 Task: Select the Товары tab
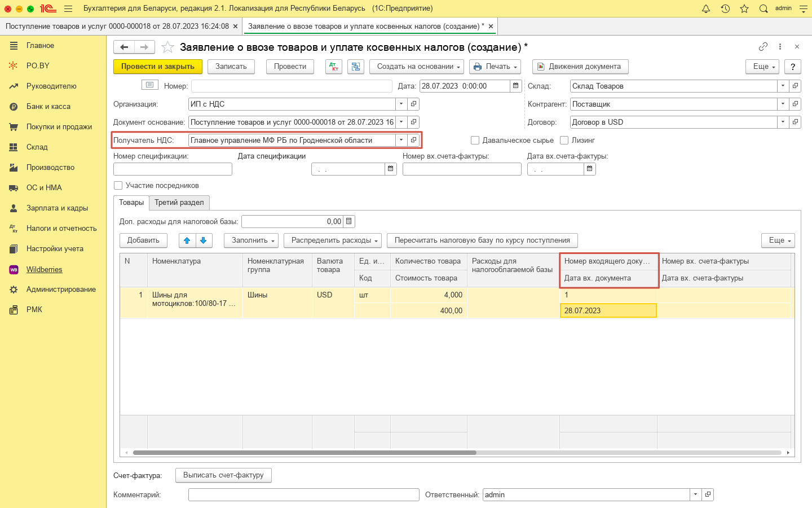pyautogui.click(x=131, y=203)
